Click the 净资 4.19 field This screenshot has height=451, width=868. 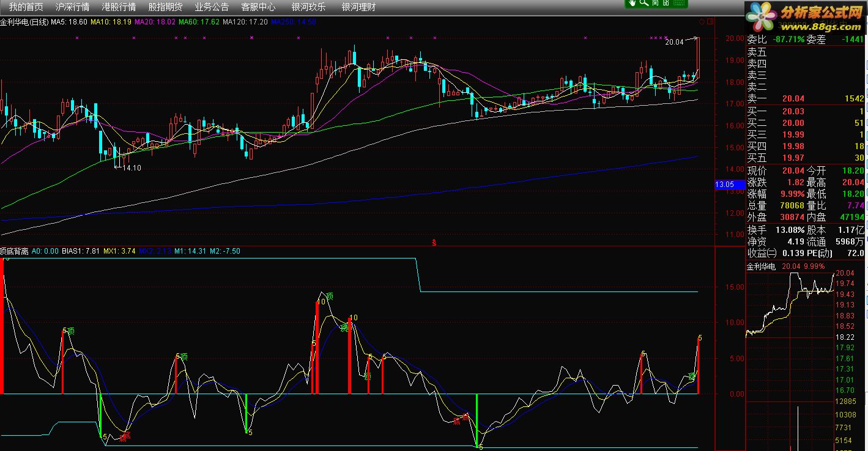pyautogui.click(x=776, y=241)
